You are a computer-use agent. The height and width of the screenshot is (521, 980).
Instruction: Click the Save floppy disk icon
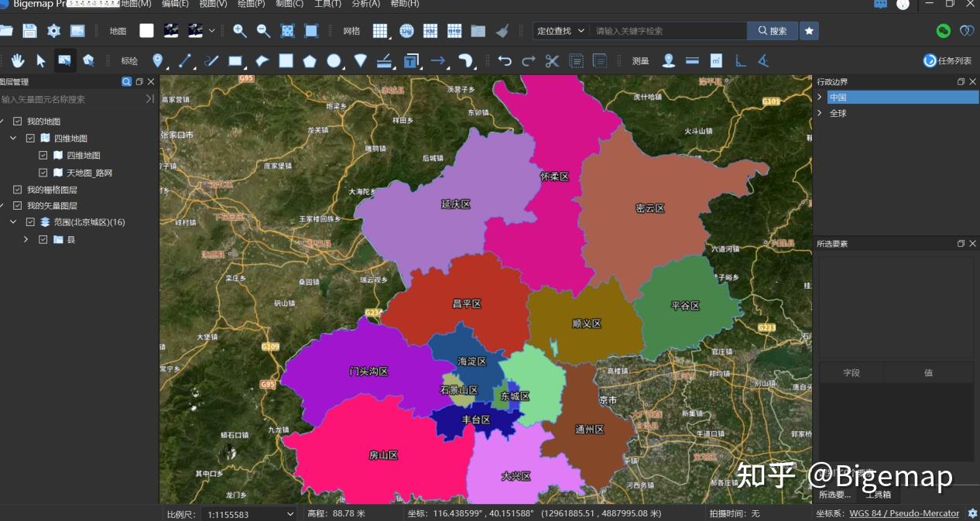[29, 31]
